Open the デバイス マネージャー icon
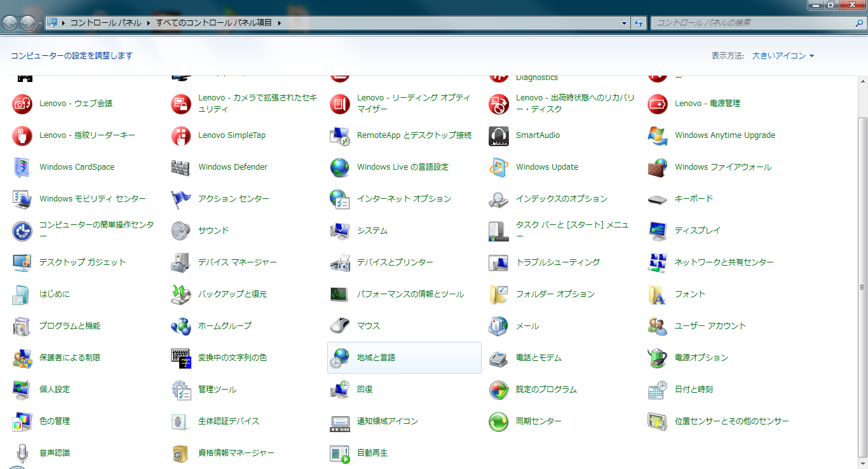Image resolution: width=868 pixels, height=469 pixels. 180,262
